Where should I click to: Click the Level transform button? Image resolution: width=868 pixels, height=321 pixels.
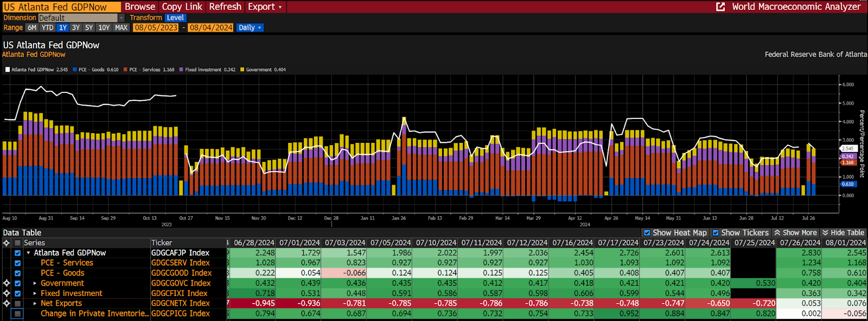[x=175, y=18]
